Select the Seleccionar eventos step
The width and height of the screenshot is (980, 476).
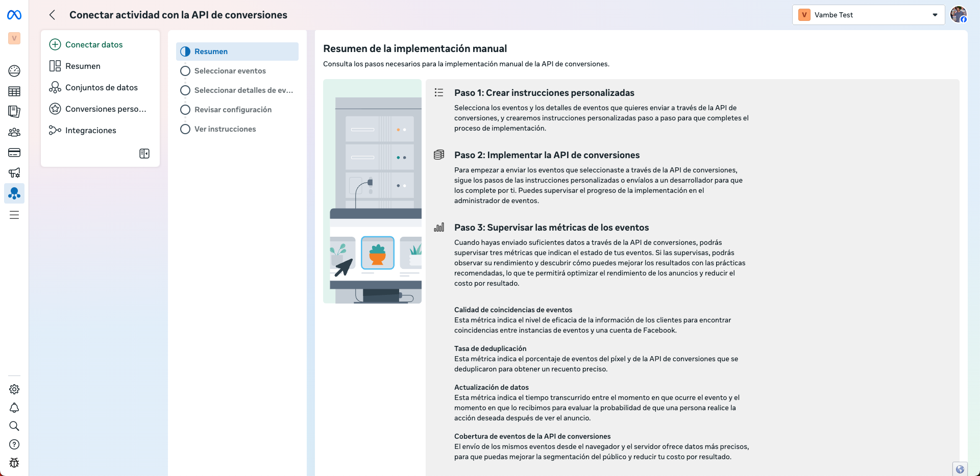[x=230, y=71]
